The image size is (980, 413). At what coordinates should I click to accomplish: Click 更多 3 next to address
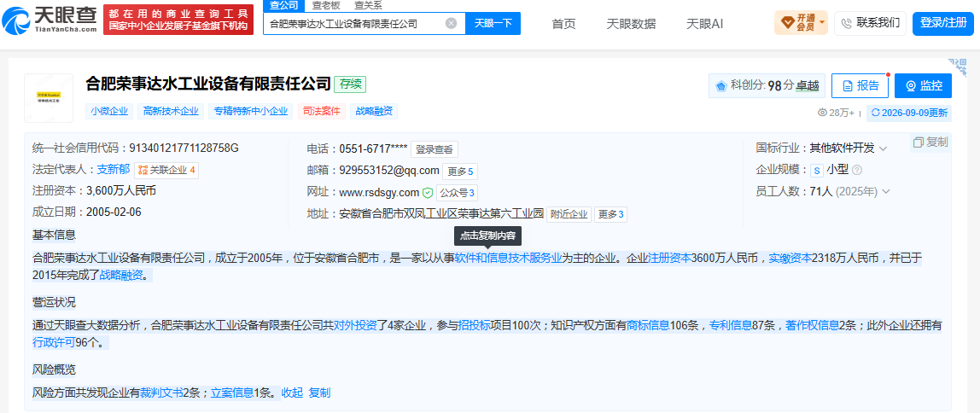tap(610, 214)
